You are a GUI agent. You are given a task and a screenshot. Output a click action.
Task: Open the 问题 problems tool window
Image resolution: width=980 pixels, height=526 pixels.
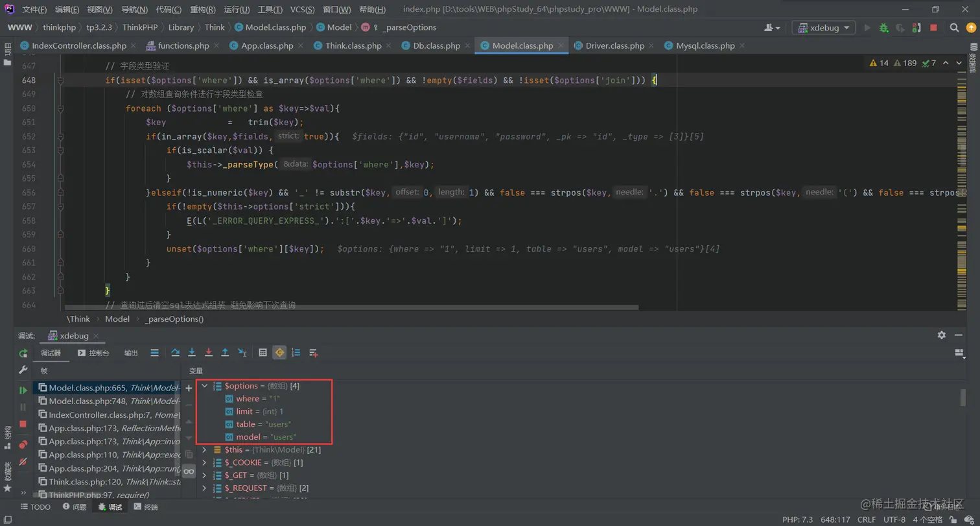(x=74, y=507)
